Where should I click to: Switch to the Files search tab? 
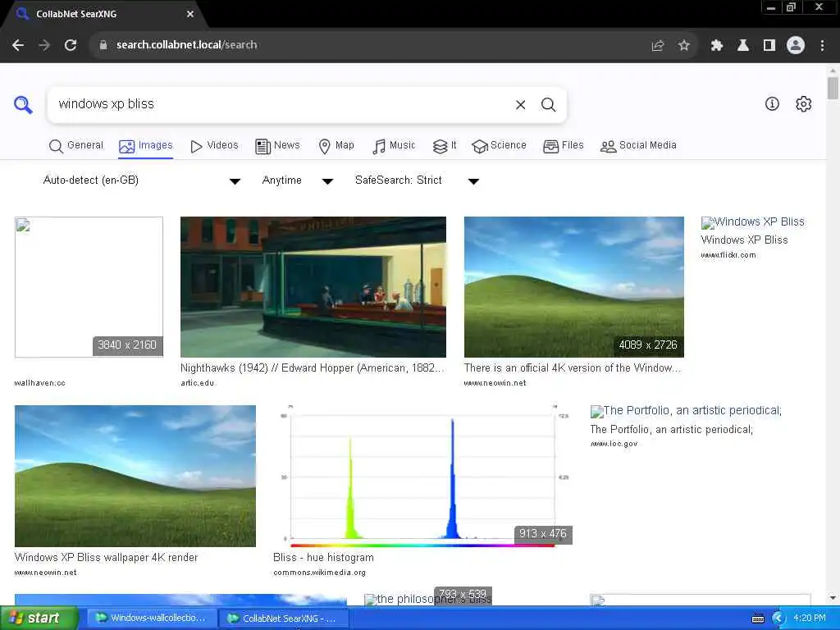point(563,146)
